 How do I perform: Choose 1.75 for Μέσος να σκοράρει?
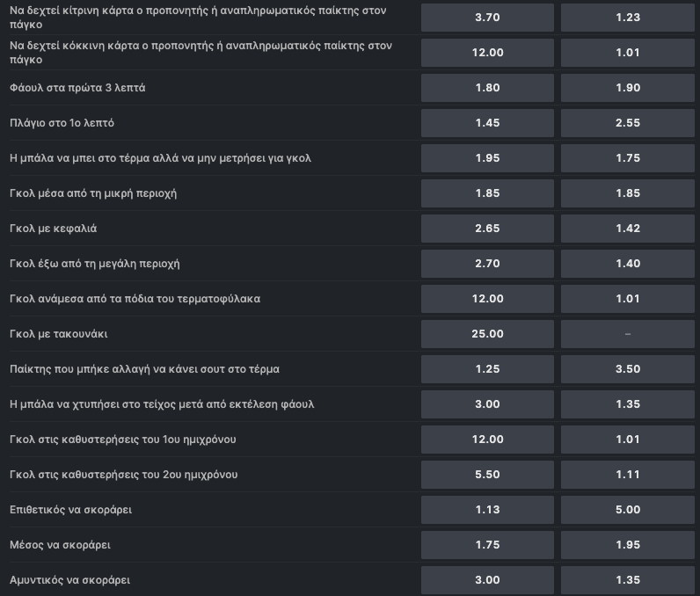(487, 545)
